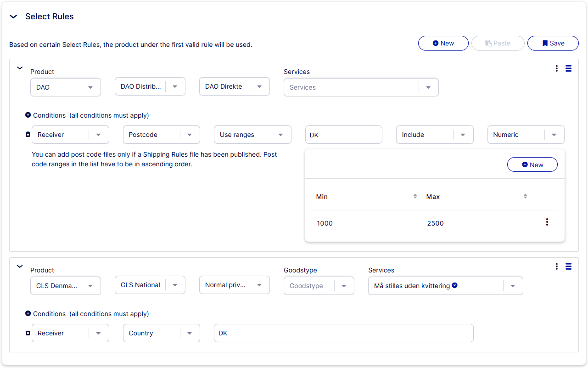Remove the 'Må stilles uden kvittering' service tag
This screenshot has width=588, height=368.
point(454,285)
